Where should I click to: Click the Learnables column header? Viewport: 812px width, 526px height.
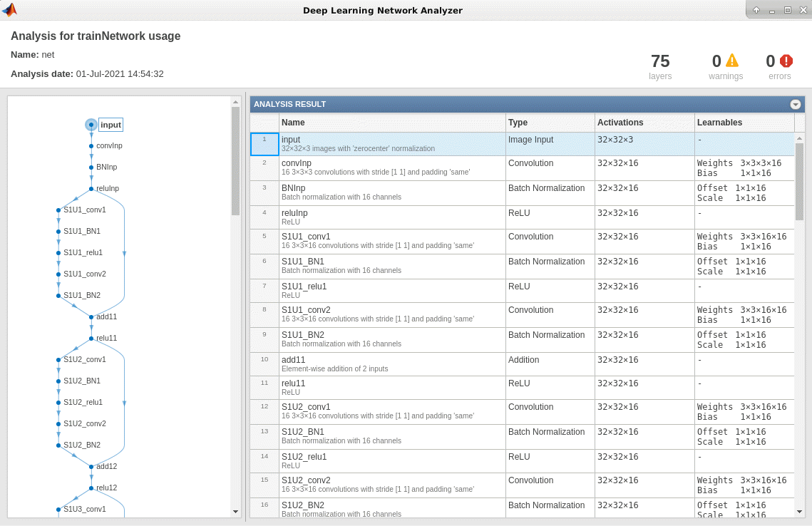tap(744, 123)
